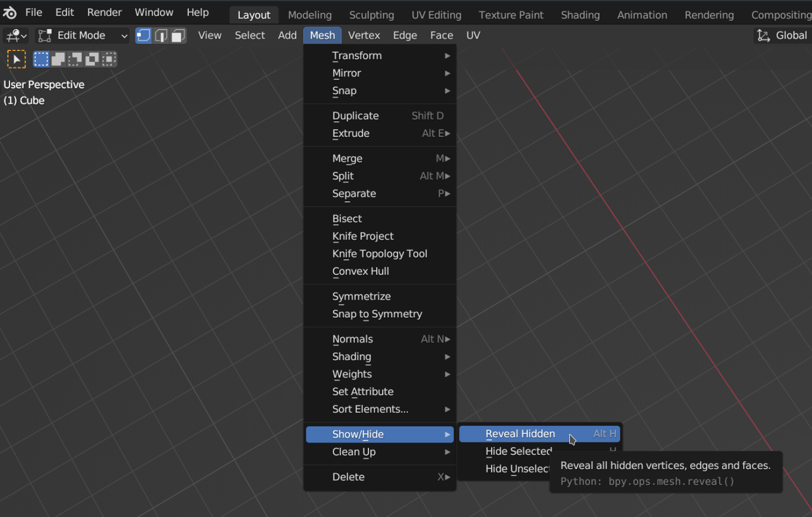Expand the Clean Up submenu

click(380, 452)
